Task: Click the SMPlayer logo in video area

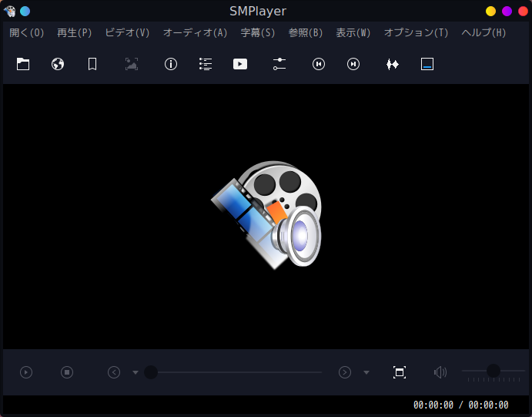Action: coord(266,215)
